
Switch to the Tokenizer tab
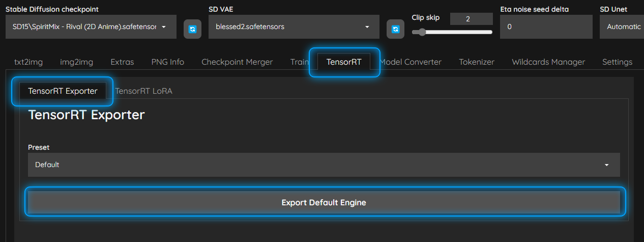click(477, 62)
